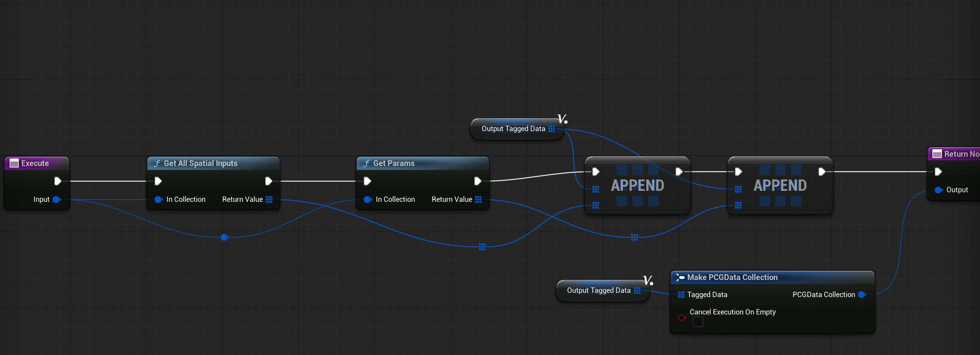Click the red Cancel Execution On Empty boolean pin
This screenshot has width=980, height=355.
(681, 317)
